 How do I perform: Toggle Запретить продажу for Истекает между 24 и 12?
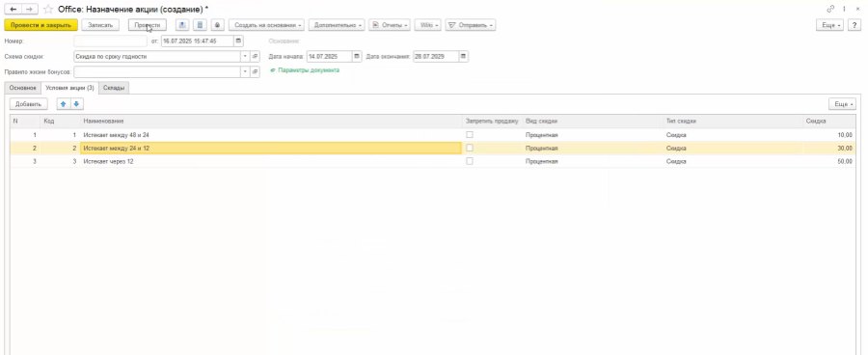click(x=470, y=148)
